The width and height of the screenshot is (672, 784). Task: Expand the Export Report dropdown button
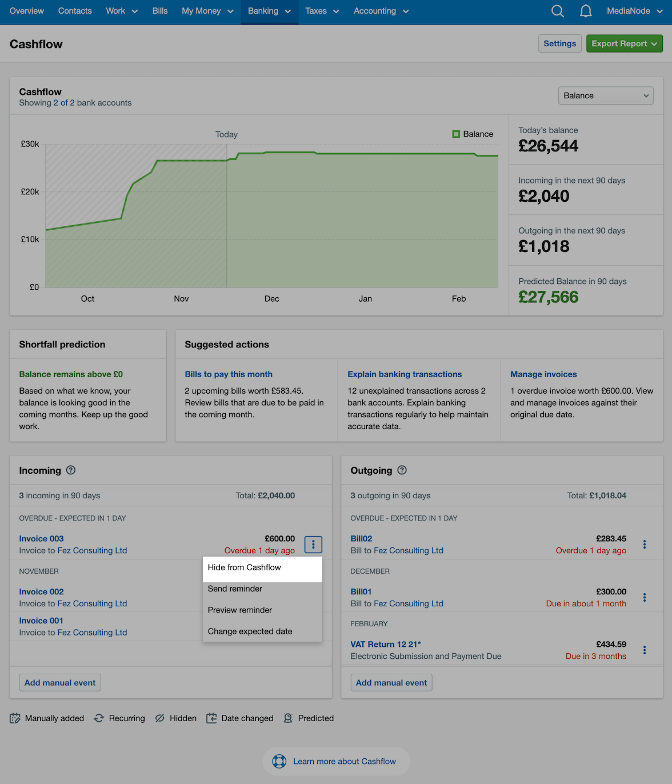[x=625, y=44]
